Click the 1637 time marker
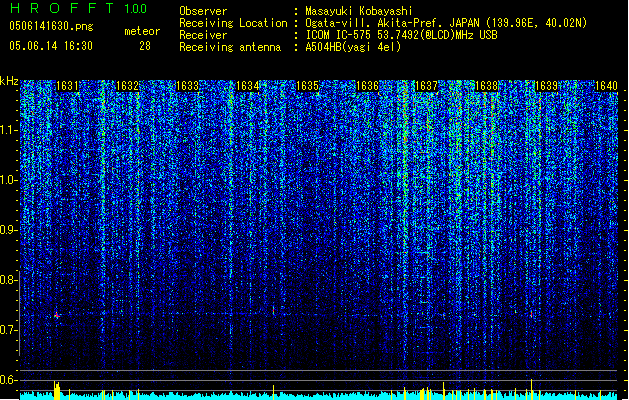 [x=426, y=86]
